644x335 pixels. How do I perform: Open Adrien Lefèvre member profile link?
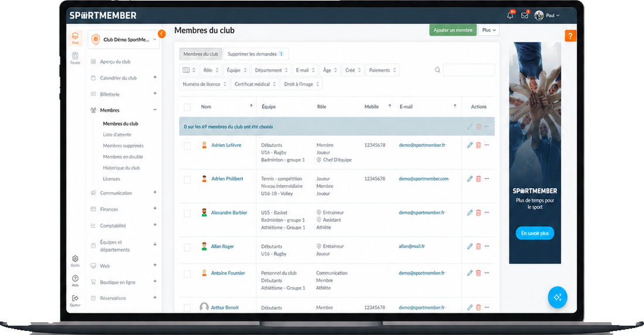pos(227,145)
